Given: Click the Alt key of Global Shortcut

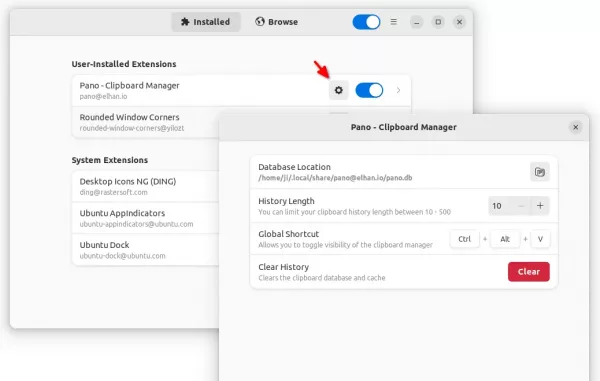Looking at the screenshot, I should (x=505, y=239).
